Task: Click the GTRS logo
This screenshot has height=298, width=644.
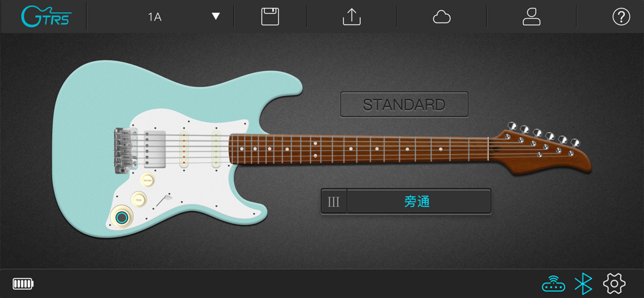Action: [46, 17]
